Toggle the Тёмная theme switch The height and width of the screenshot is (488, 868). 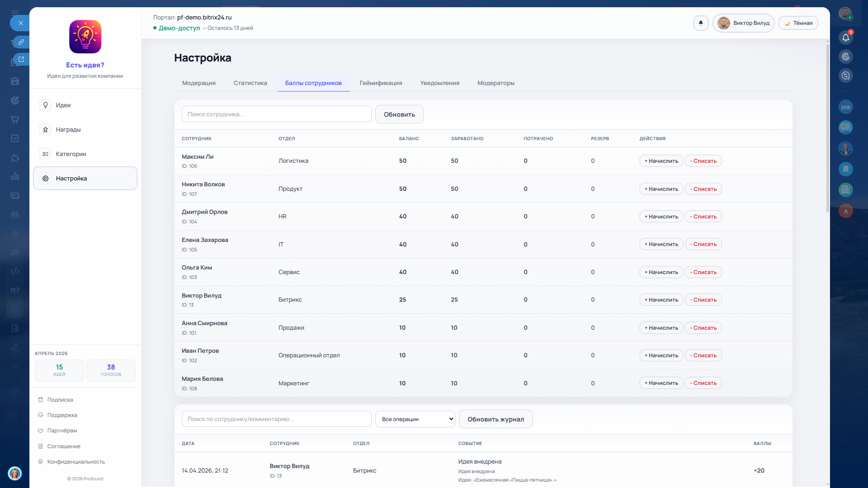tap(798, 23)
